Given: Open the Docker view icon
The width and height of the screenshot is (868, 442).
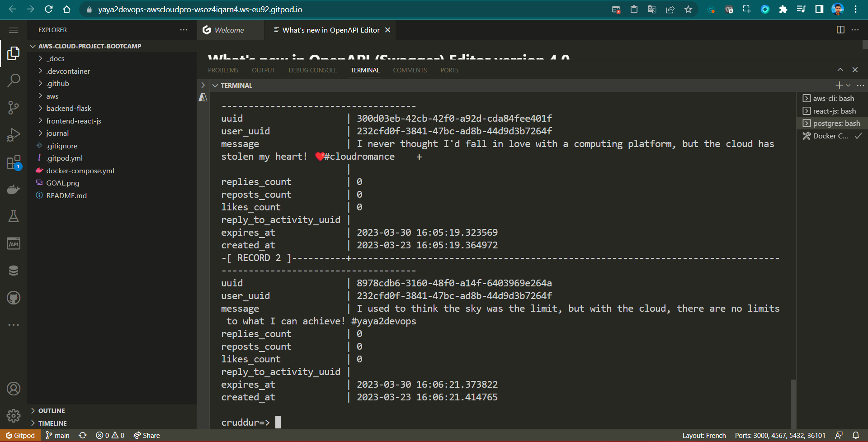Looking at the screenshot, I should tap(14, 189).
